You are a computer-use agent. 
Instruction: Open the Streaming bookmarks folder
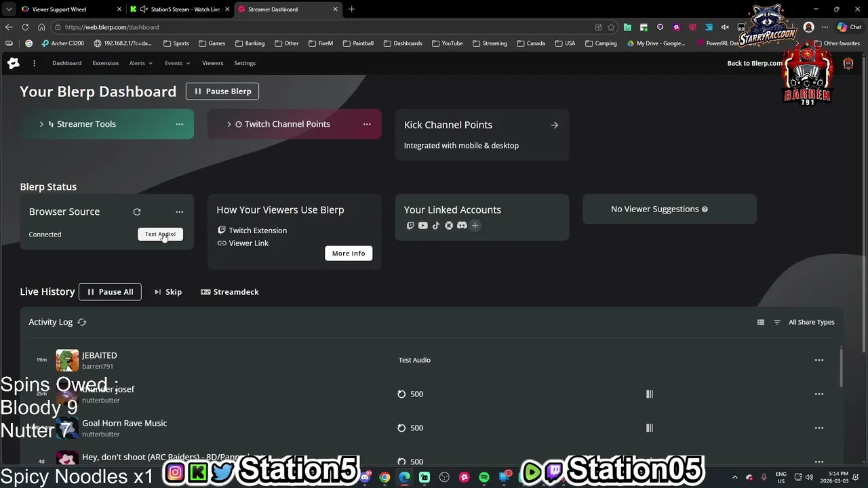click(x=490, y=43)
